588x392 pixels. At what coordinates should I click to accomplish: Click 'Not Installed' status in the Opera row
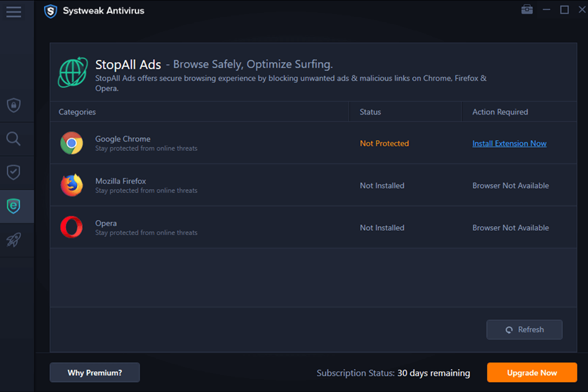pos(382,228)
